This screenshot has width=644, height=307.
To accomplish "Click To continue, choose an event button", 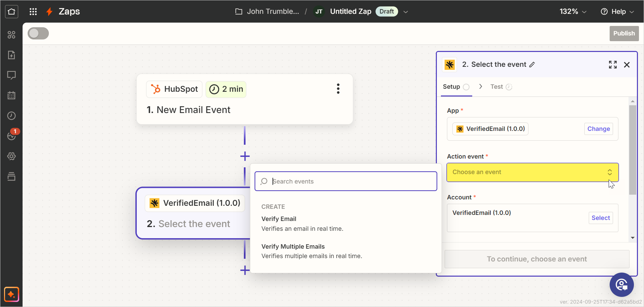I will point(537,259).
